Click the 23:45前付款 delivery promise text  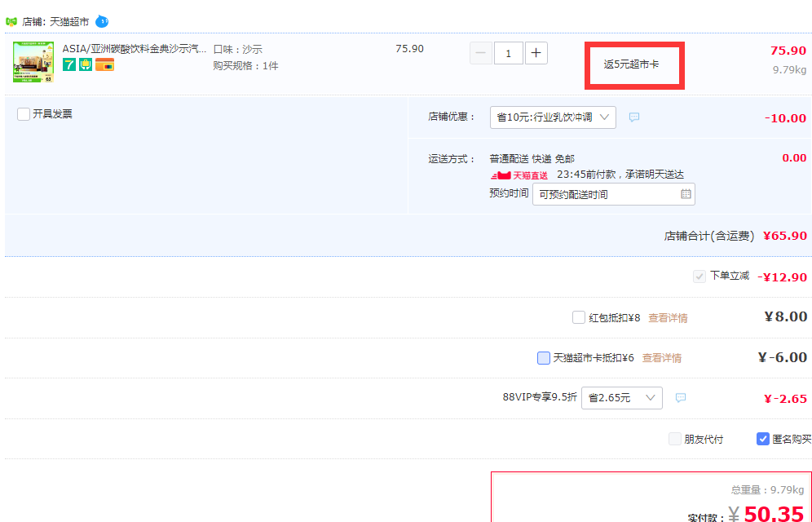click(x=620, y=175)
